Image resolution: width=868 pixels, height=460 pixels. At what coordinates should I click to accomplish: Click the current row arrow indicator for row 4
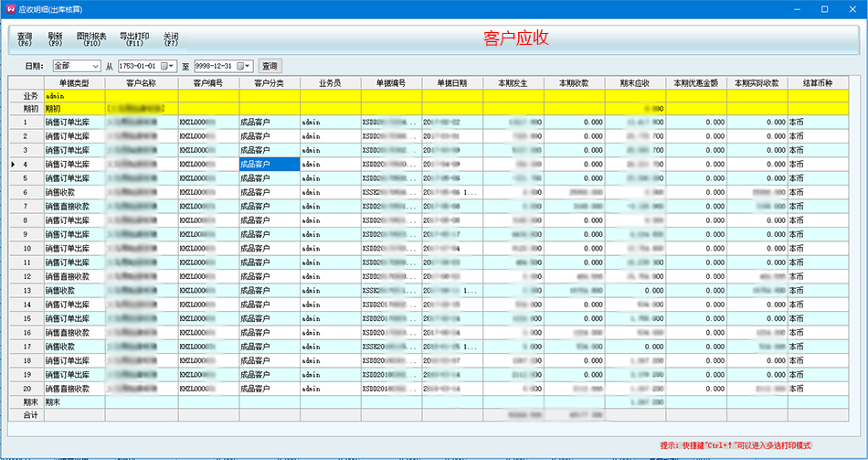(14, 164)
